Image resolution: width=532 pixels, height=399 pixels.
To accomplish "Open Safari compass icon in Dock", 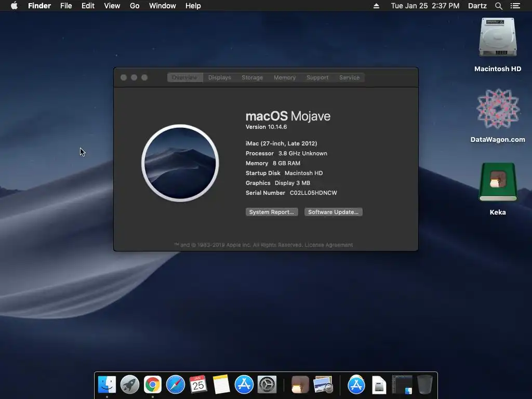I will tap(176, 384).
